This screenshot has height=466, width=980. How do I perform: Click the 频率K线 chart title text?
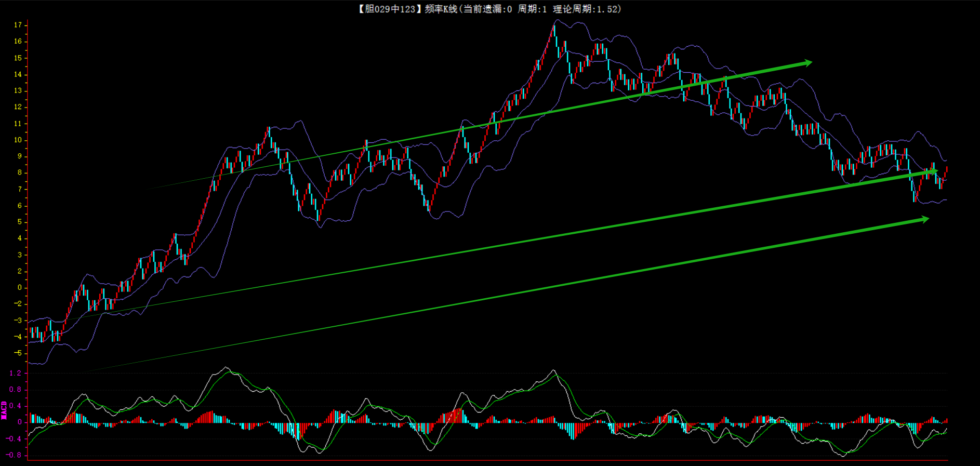coord(441,9)
